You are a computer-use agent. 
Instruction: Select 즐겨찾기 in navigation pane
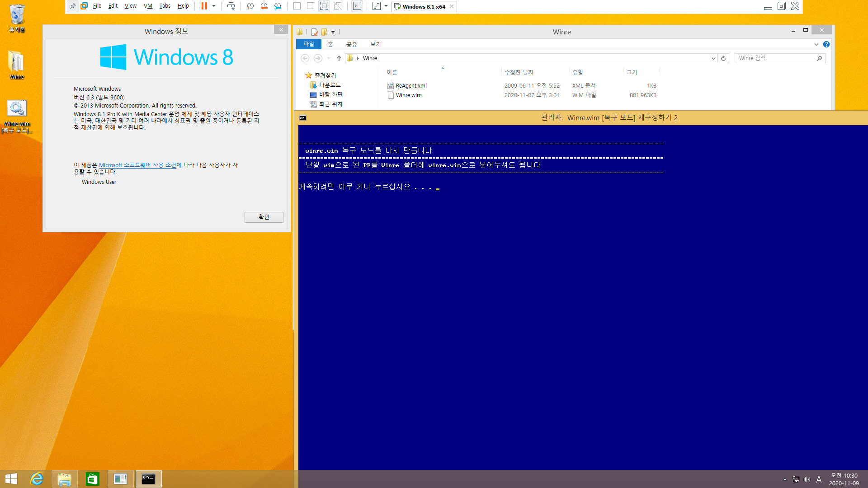point(325,75)
